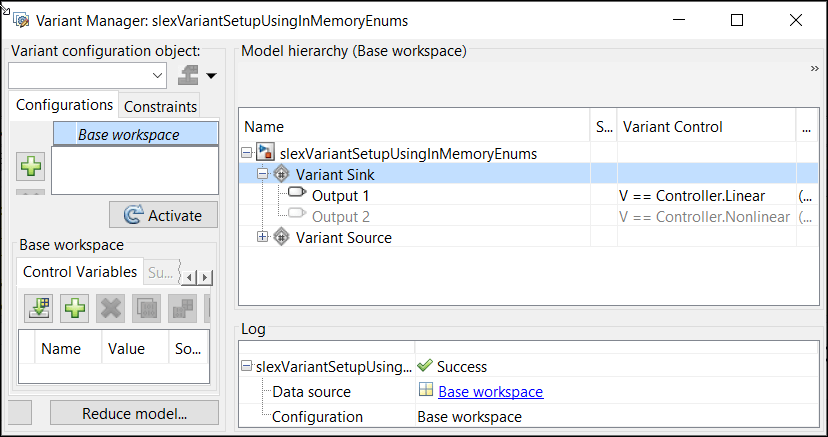
Task: Click the delete control variable X icon
Action: 111,308
